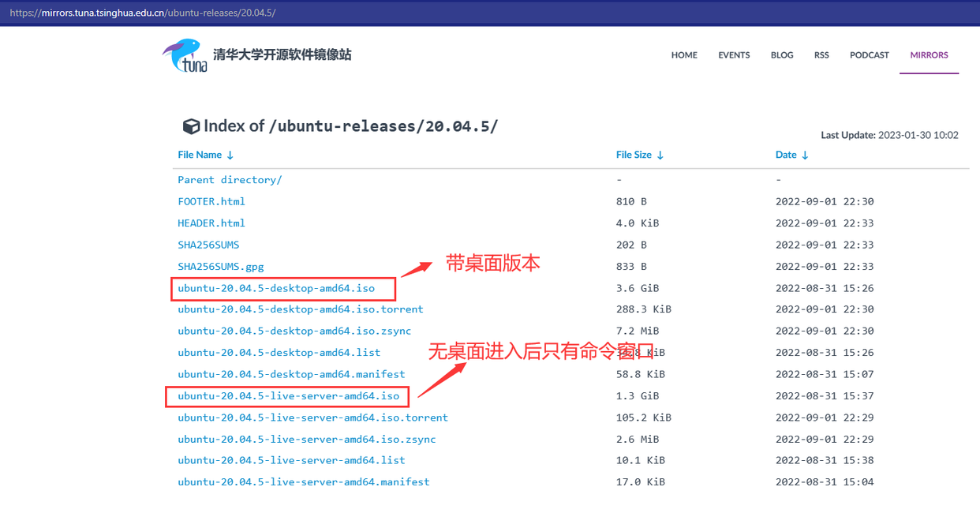Image resolution: width=980 pixels, height=528 pixels.
Task: Click the 105.2 KiB file size
Action: [x=644, y=418]
